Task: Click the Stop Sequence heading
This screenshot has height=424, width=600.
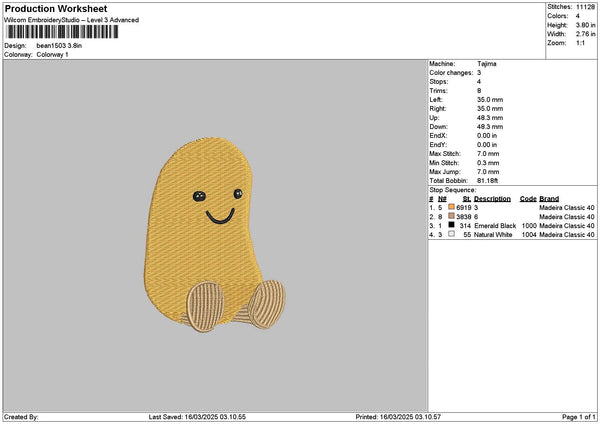Action: pos(453,188)
